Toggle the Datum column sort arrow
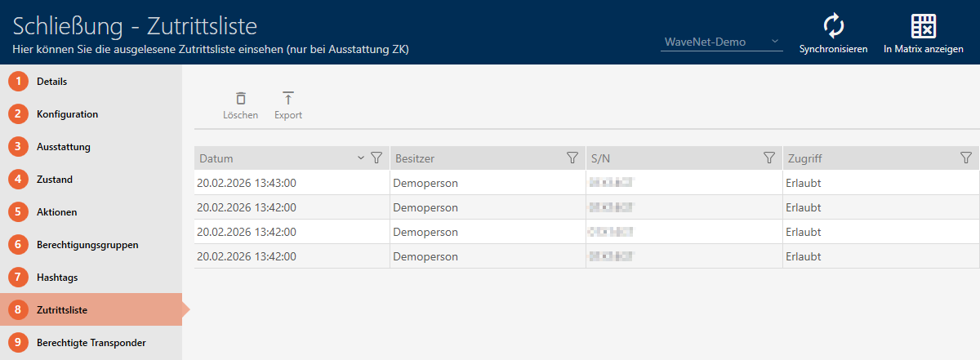The height and width of the screenshot is (360, 980). [361, 158]
